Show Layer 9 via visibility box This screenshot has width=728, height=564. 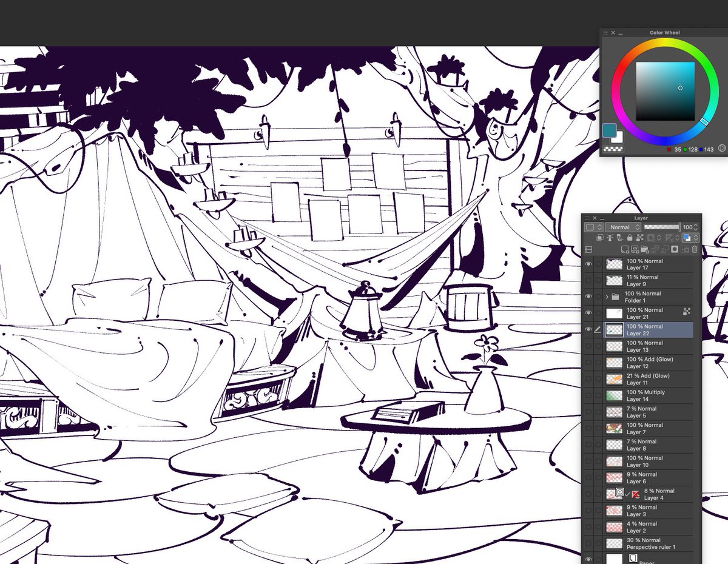click(588, 281)
